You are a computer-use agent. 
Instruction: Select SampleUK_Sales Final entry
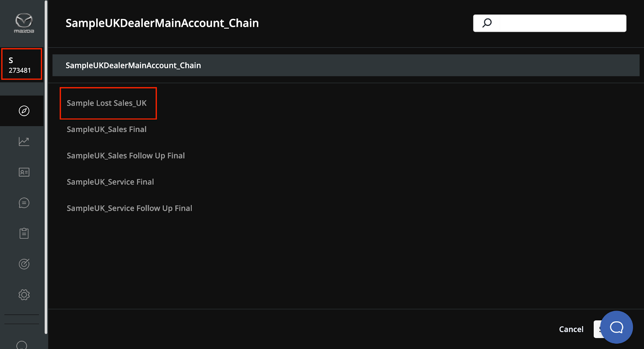(x=107, y=129)
